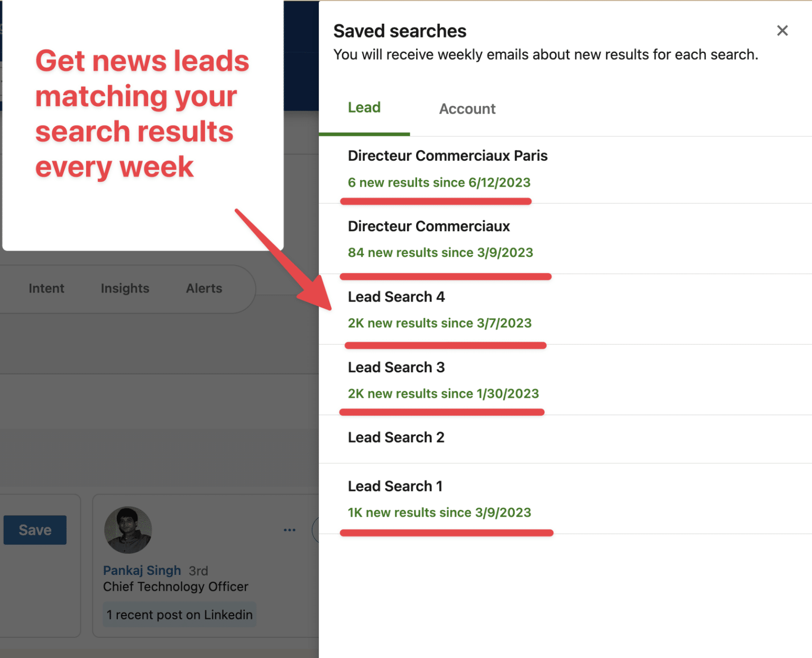Image resolution: width=812 pixels, height=658 pixels.
Task: Click the 1 recent post on Linkedin badge
Action: click(179, 614)
